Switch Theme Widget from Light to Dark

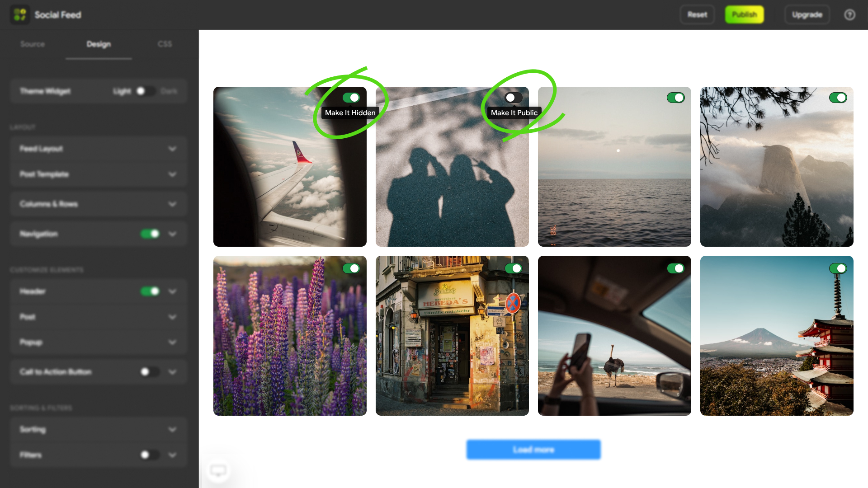pos(146,91)
